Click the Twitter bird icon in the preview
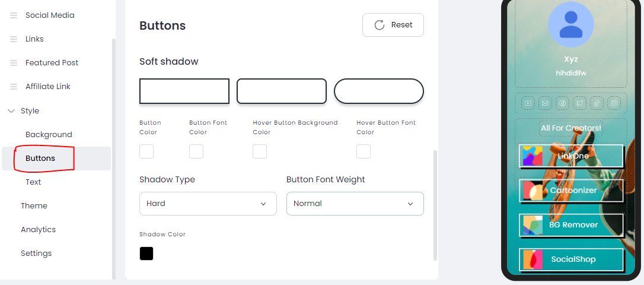The height and width of the screenshot is (285, 644). tap(580, 103)
